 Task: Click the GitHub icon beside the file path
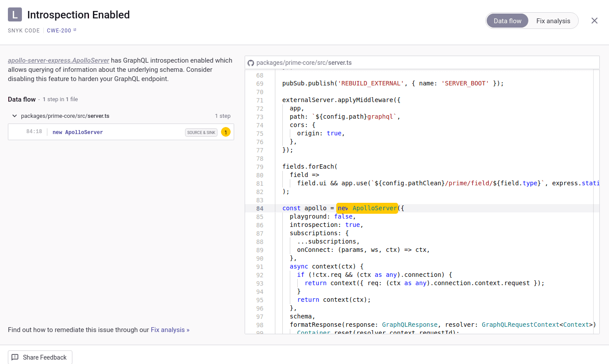pos(251,63)
